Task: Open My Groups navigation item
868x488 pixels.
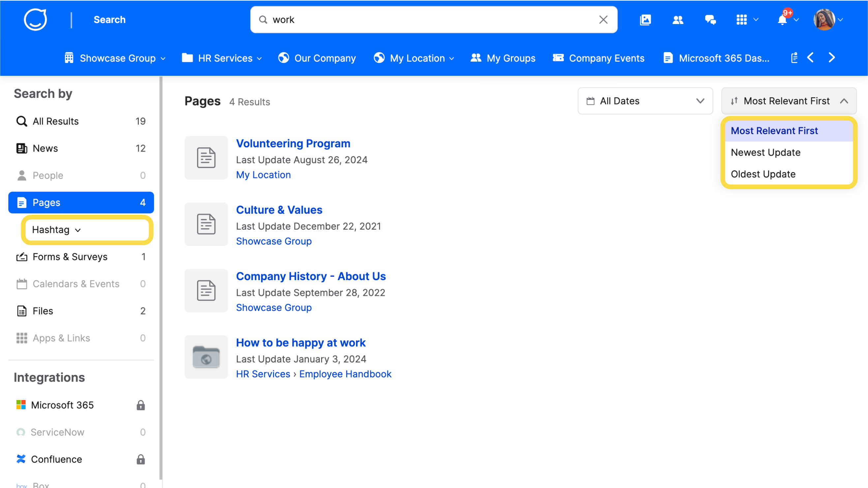Action: 503,58
